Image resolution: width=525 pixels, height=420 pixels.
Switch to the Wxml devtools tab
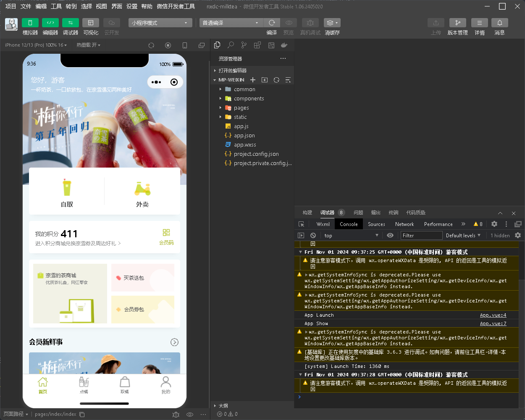click(323, 224)
